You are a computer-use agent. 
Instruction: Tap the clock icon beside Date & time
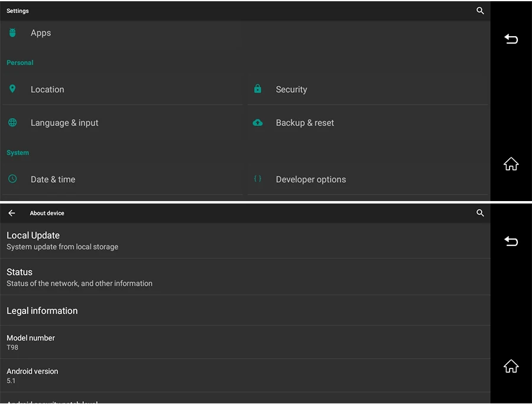pos(12,179)
